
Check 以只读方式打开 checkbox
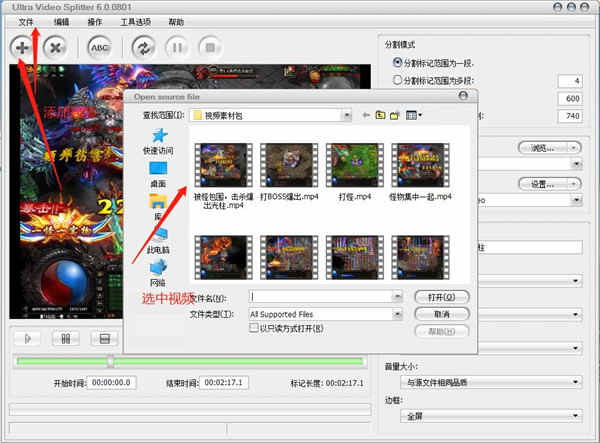coord(253,328)
